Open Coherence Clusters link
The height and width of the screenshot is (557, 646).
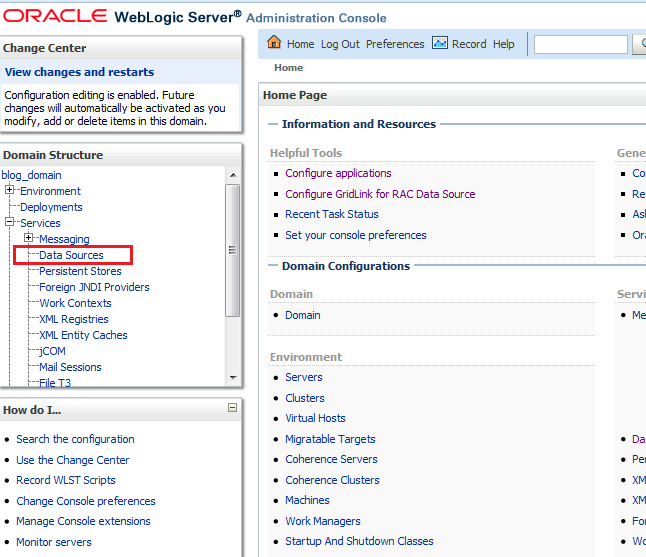pyautogui.click(x=332, y=480)
